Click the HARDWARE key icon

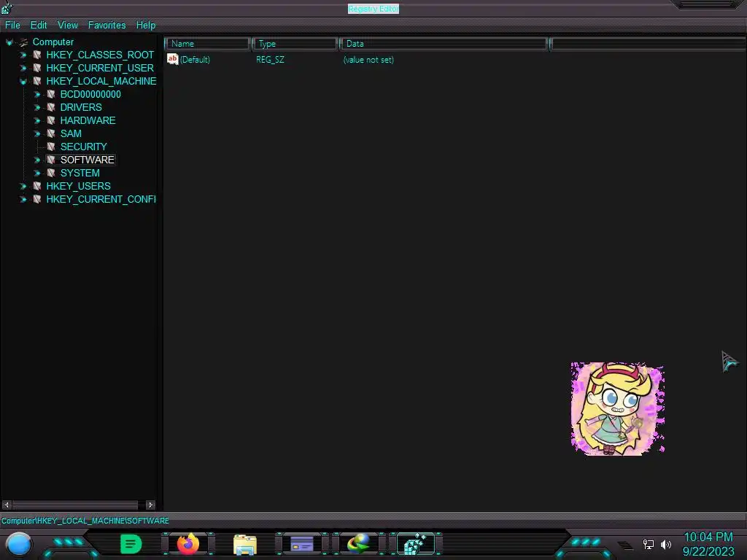(51, 120)
